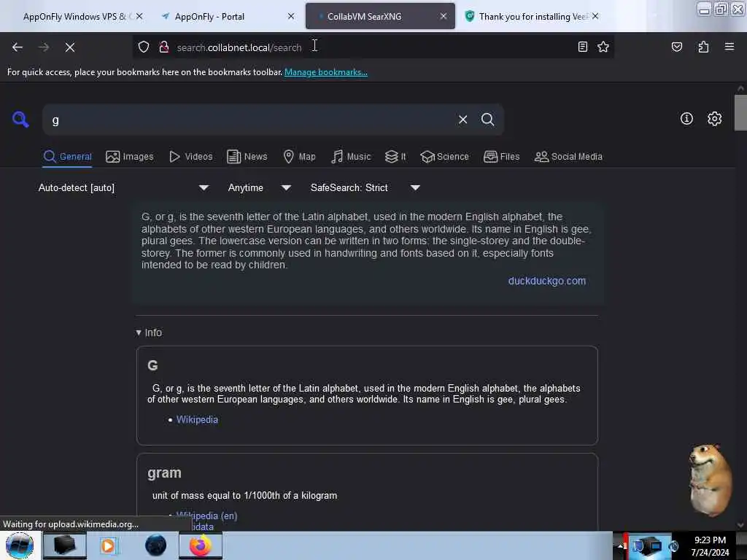Select the Map search category
This screenshot has height=560, width=747.
click(x=299, y=157)
